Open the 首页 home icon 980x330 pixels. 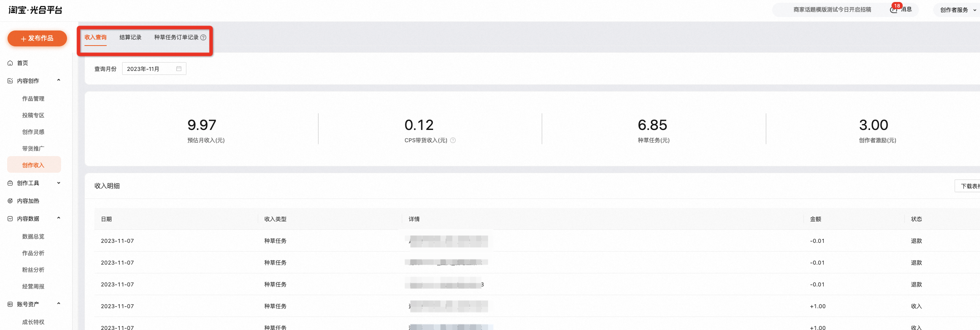10,63
